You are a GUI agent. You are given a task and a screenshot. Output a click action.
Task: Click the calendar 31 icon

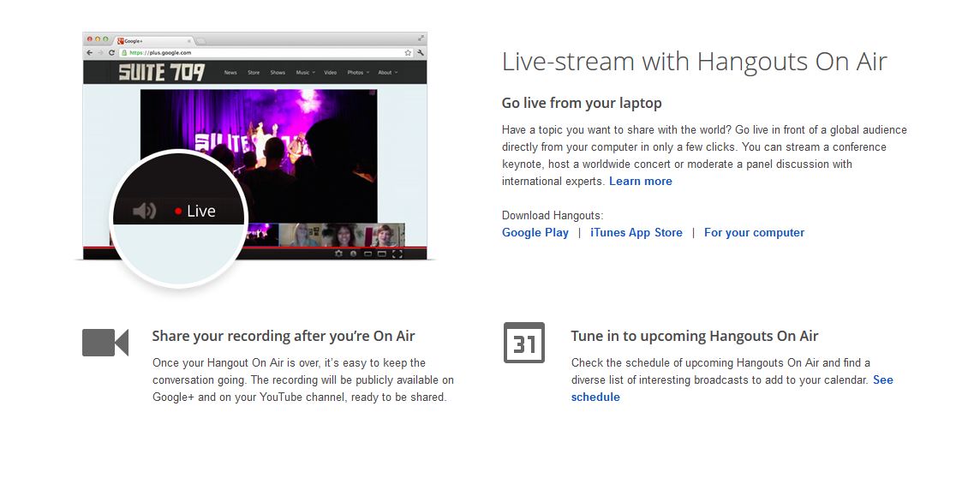pos(523,343)
